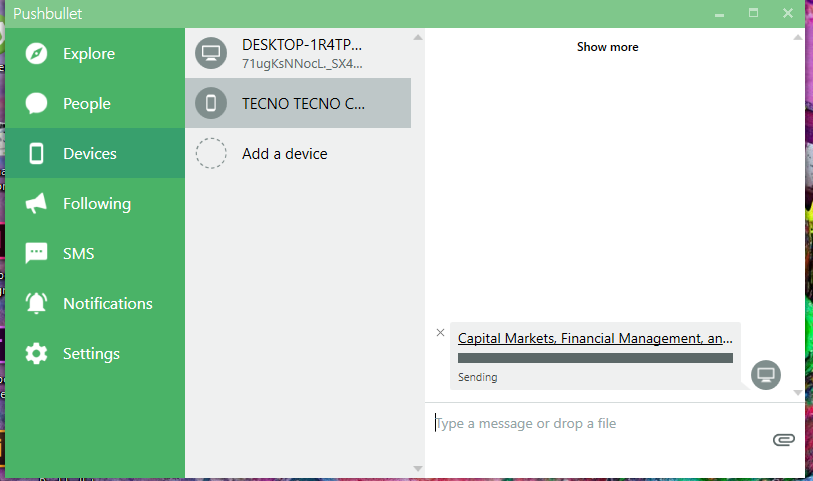Minimize the Pushbullet window
813x481 pixels.
tap(719, 14)
